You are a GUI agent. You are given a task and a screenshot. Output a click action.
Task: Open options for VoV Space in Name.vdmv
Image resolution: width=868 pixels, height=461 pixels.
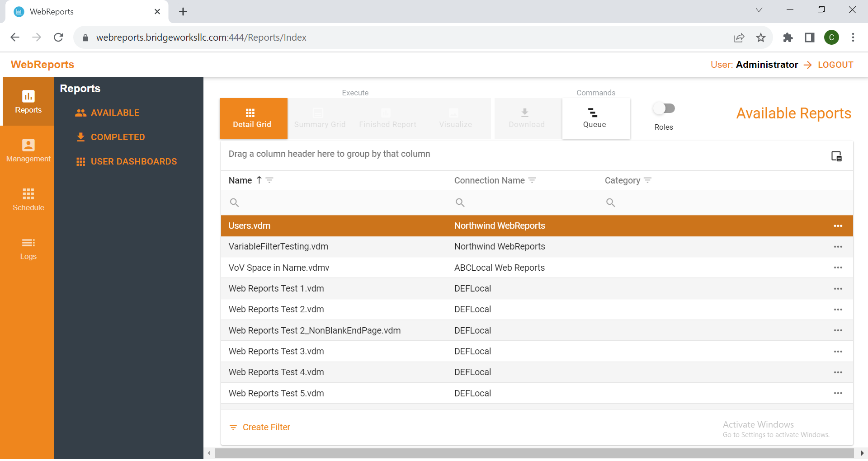838,268
